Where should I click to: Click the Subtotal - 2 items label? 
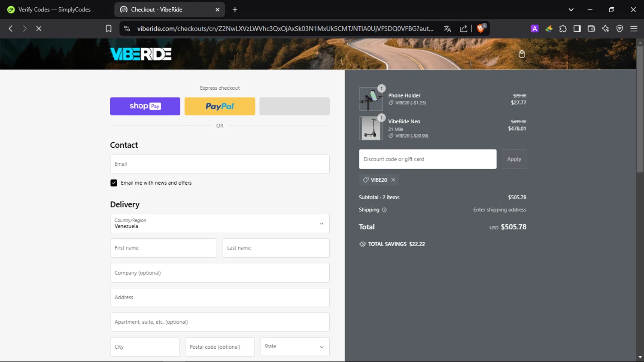coord(379,198)
